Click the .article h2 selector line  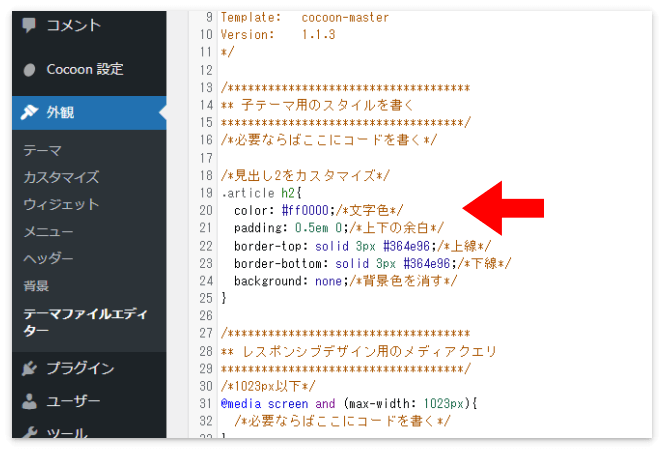(x=261, y=193)
